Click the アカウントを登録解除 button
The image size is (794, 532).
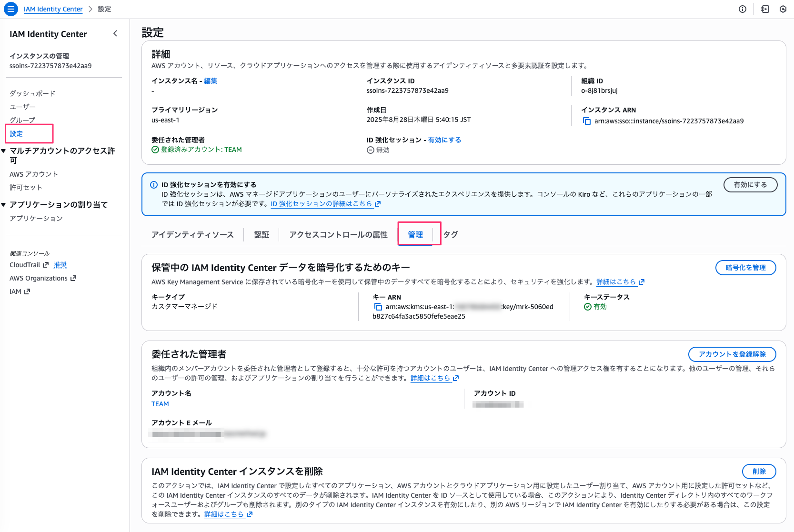tap(732, 354)
